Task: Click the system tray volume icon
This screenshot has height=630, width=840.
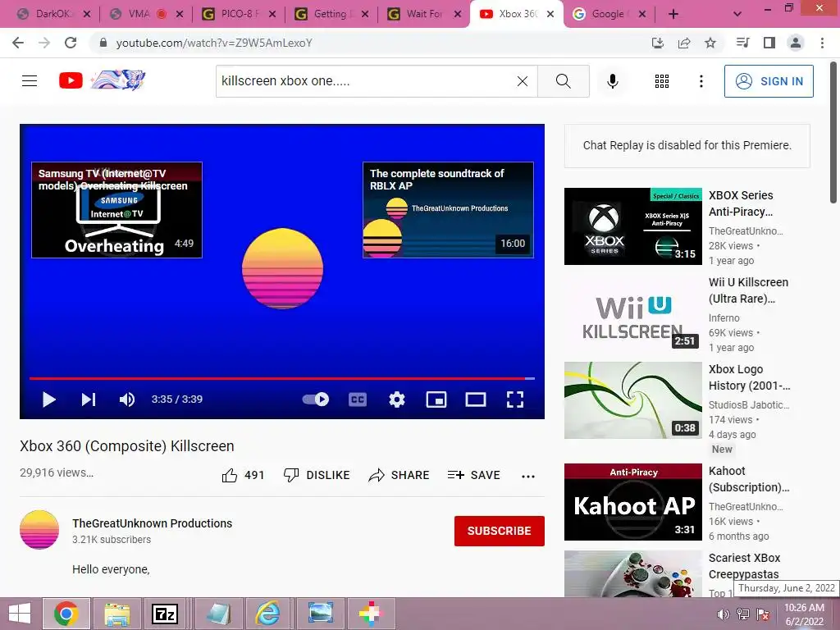Action: pos(724,614)
